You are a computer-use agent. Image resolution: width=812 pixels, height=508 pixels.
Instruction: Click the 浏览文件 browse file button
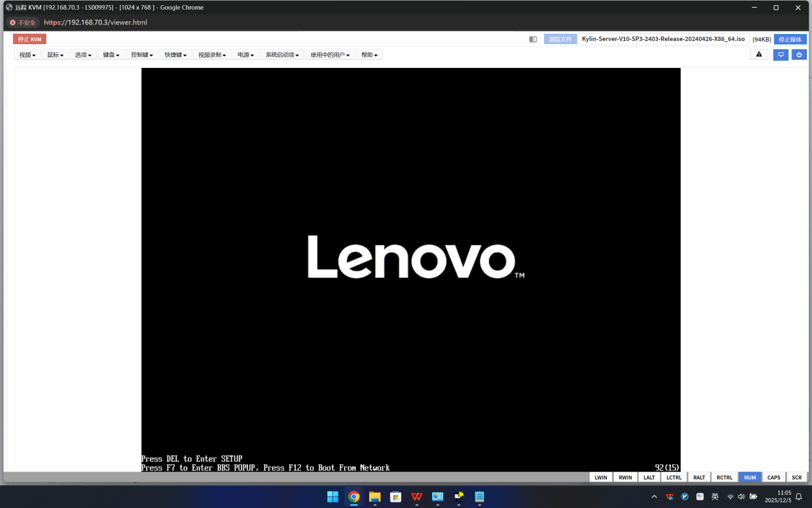[x=560, y=39]
